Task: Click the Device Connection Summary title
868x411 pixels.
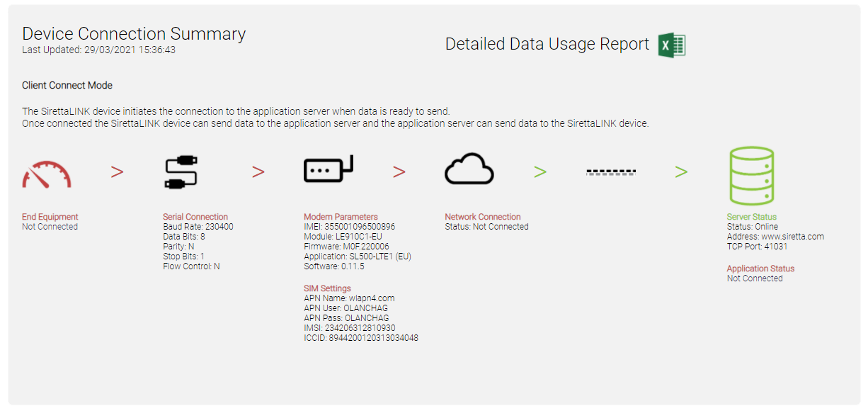Action: (x=134, y=33)
